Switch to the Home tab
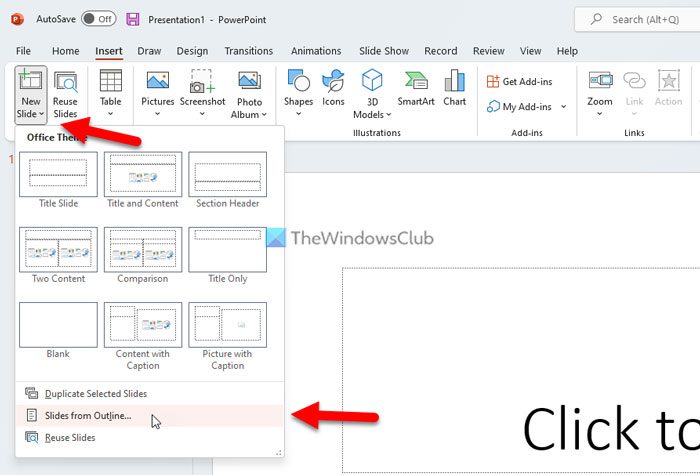The width and height of the screenshot is (700, 475). (66, 51)
